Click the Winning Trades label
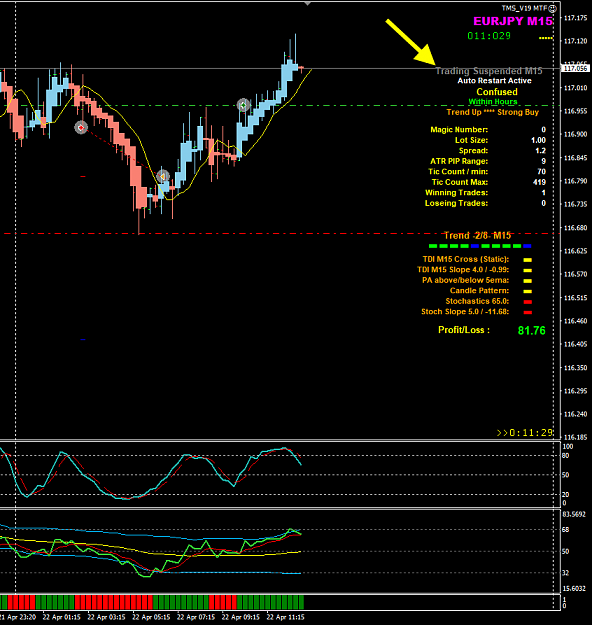592x625 pixels. pos(456,193)
